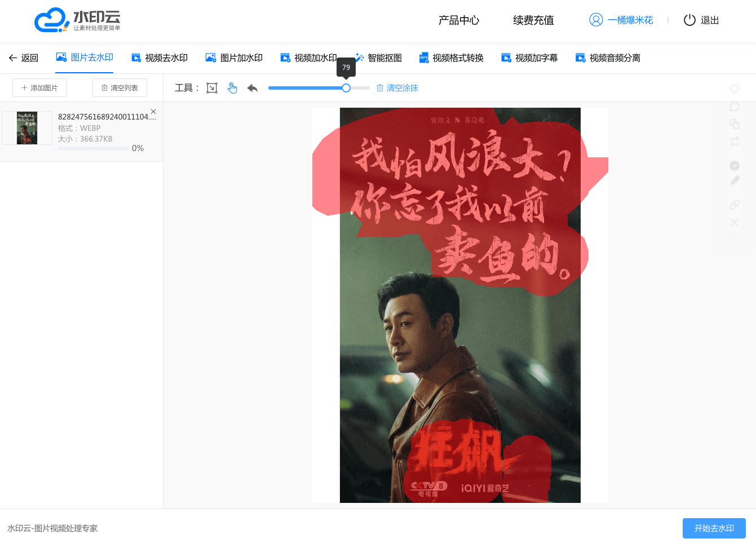Image resolution: width=756 pixels, height=539 pixels.
Task: Click the faded link icon at right
Action: [x=735, y=204]
